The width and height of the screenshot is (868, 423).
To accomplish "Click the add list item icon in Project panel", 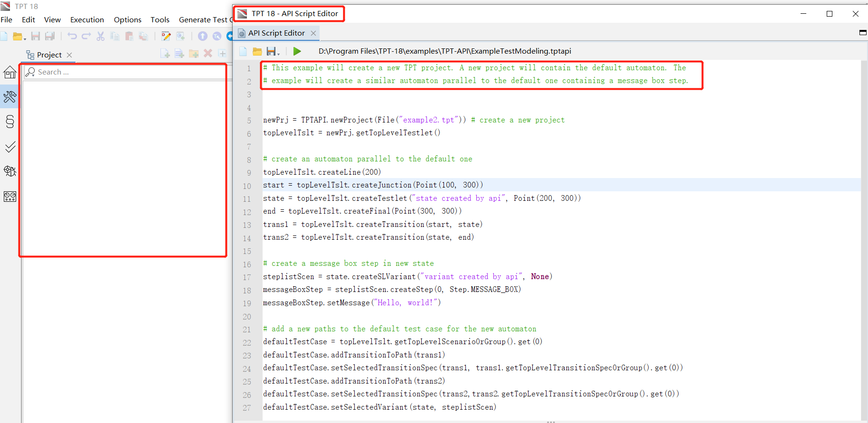I will coord(179,54).
